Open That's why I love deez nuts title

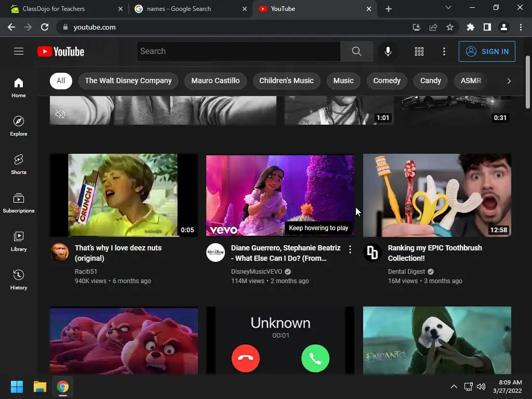coord(118,253)
